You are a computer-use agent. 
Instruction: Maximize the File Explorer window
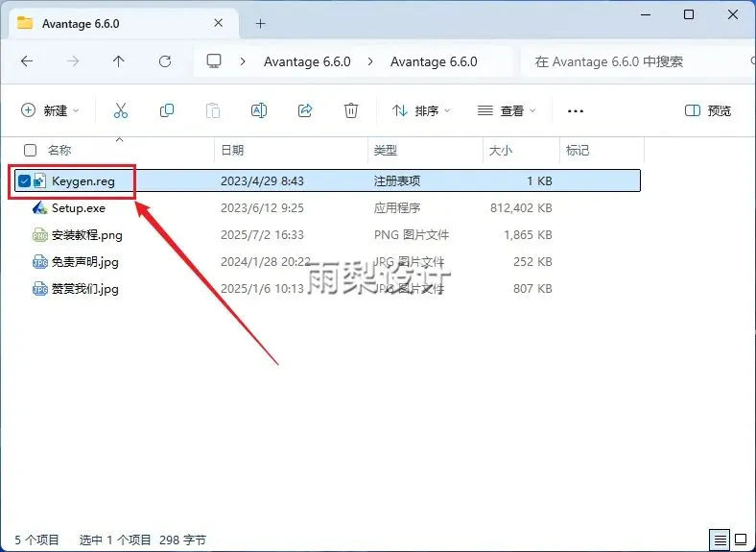[689, 14]
